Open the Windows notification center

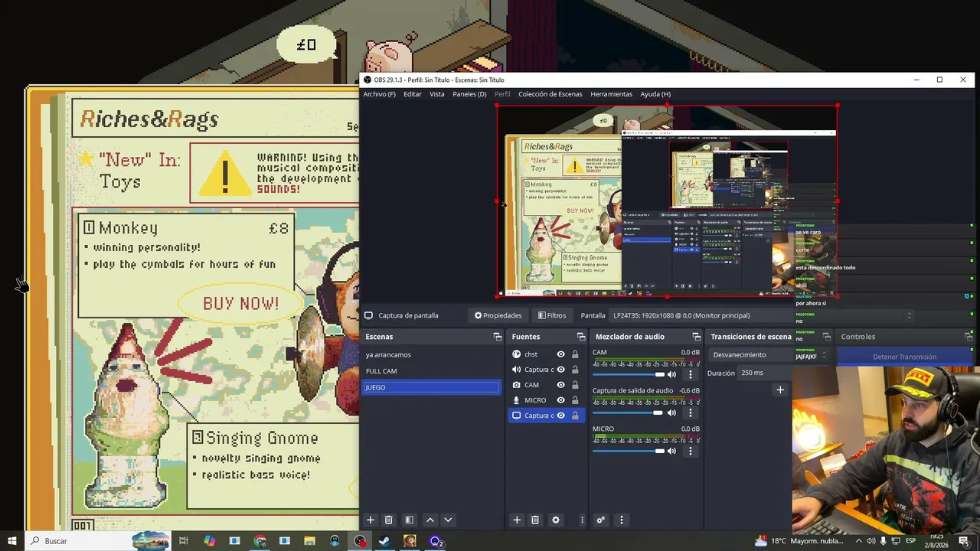(x=963, y=541)
